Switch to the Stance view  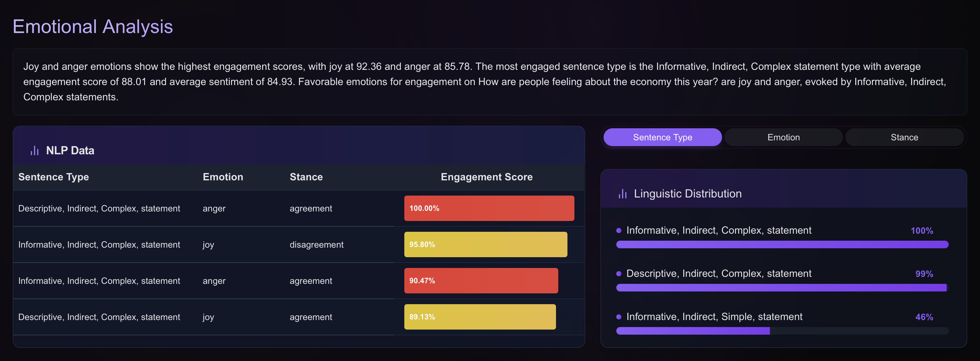904,137
